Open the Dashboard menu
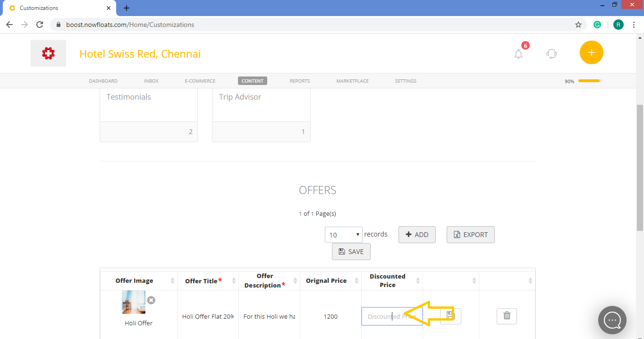The image size is (644, 339). [103, 81]
